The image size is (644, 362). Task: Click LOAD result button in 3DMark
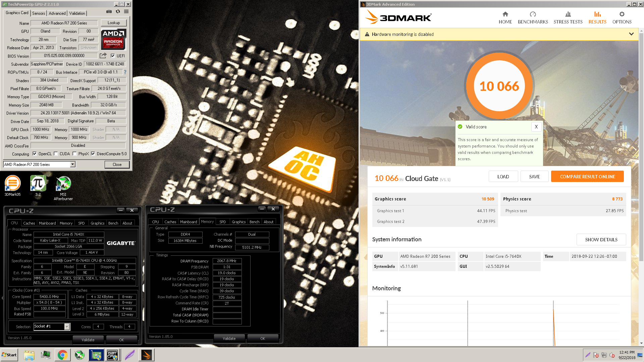point(503,177)
